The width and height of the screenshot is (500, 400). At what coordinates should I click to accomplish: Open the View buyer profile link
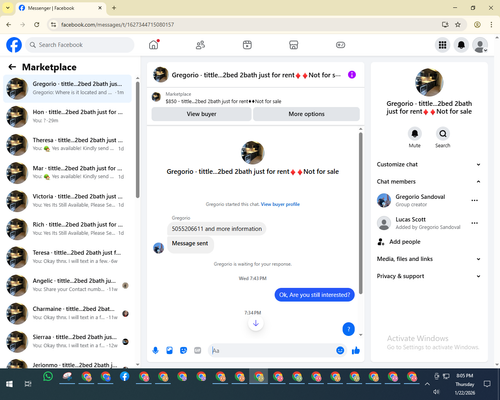tap(280, 204)
